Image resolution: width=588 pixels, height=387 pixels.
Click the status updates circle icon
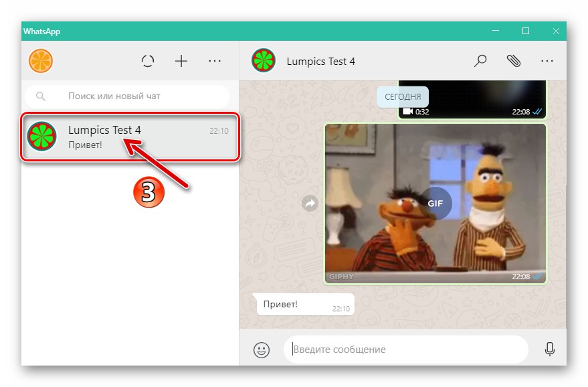[x=147, y=61]
